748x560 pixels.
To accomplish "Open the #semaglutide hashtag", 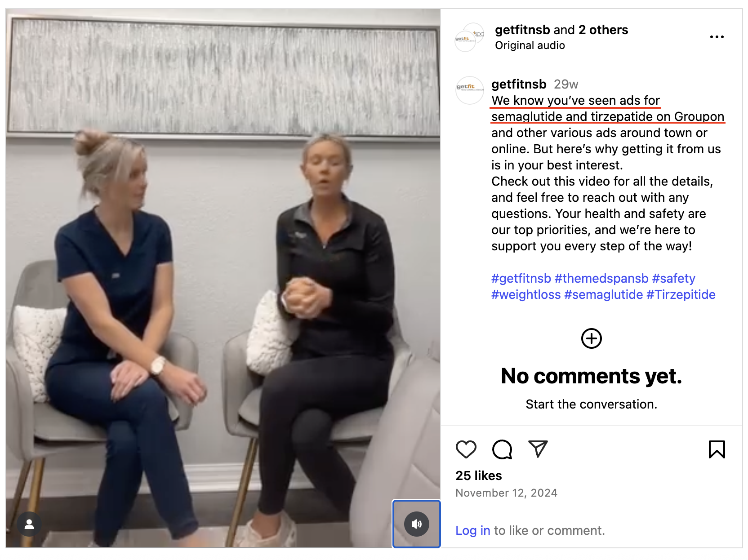I will click(x=603, y=294).
